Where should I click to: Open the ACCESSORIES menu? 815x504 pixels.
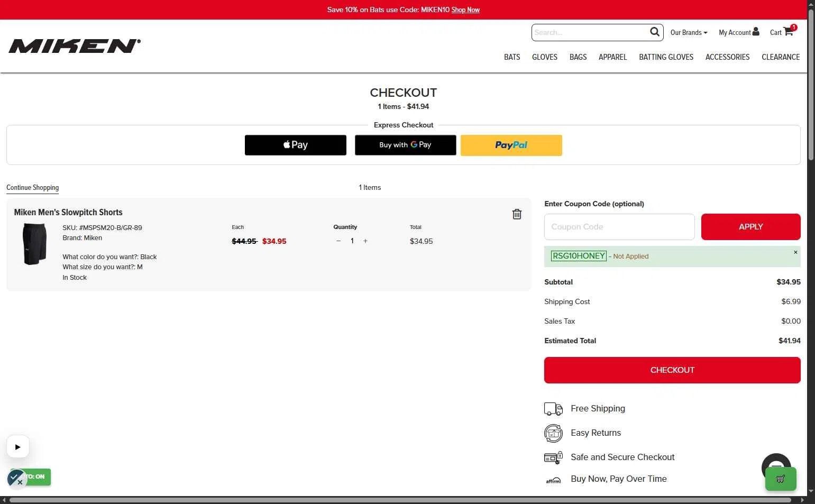[727, 57]
